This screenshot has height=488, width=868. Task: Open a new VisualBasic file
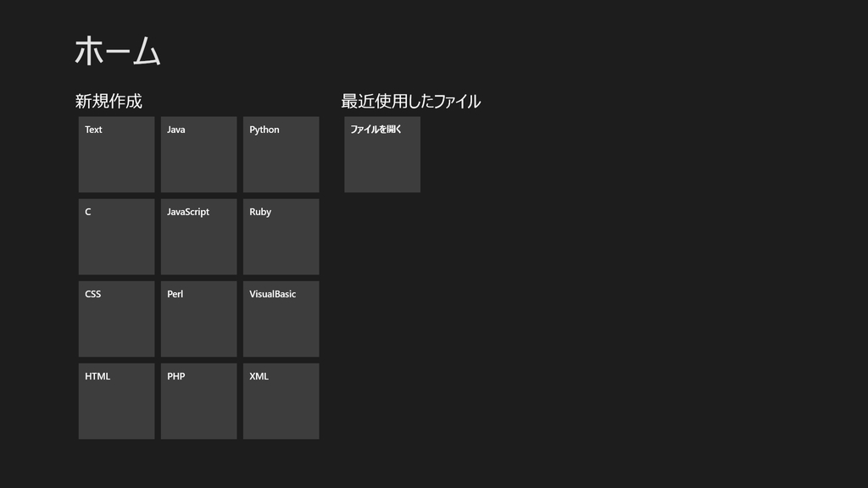(x=281, y=319)
